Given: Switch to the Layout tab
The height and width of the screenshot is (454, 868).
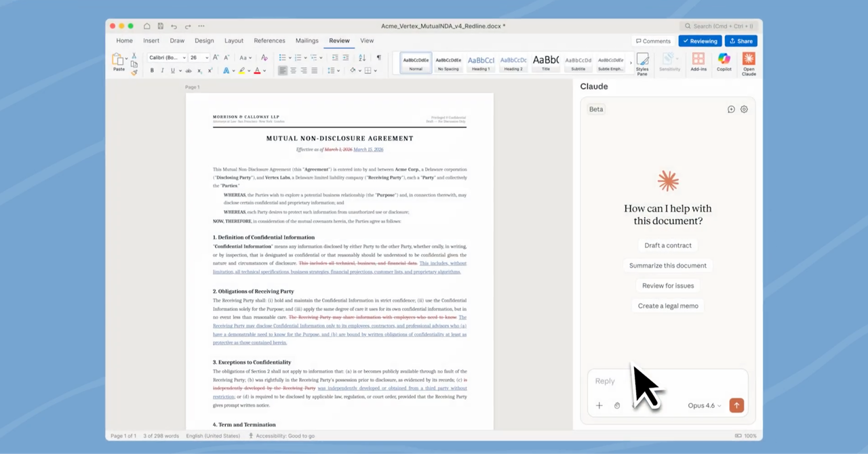Looking at the screenshot, I should pyautogui.click(x=234, y=41).
